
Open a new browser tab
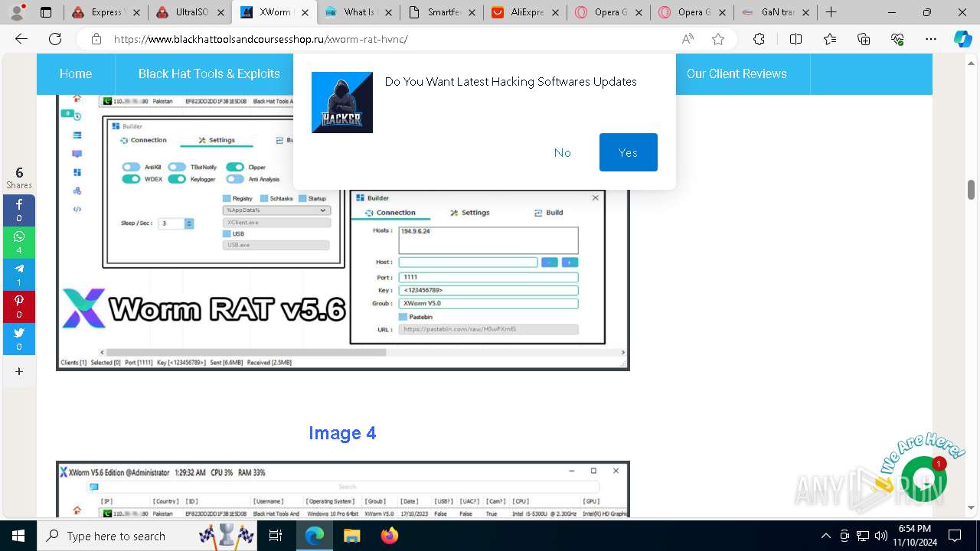tap(831, 12)
